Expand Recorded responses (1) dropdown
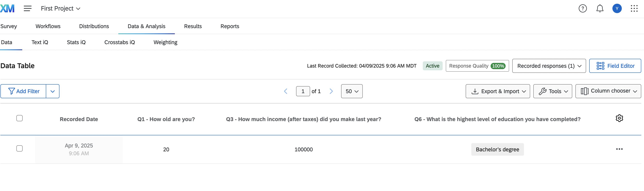Image resolution: width=644 pixels, height=191 pixels. (549, 66)
